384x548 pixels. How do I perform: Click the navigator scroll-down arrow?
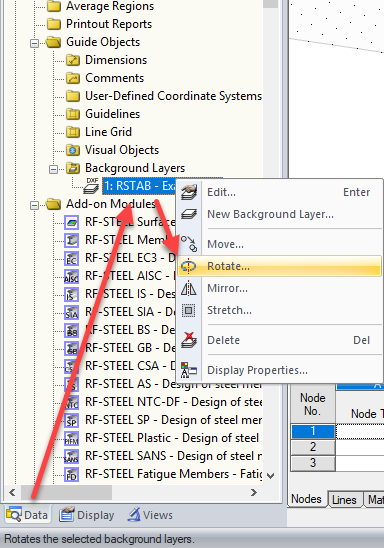[270, 476]
